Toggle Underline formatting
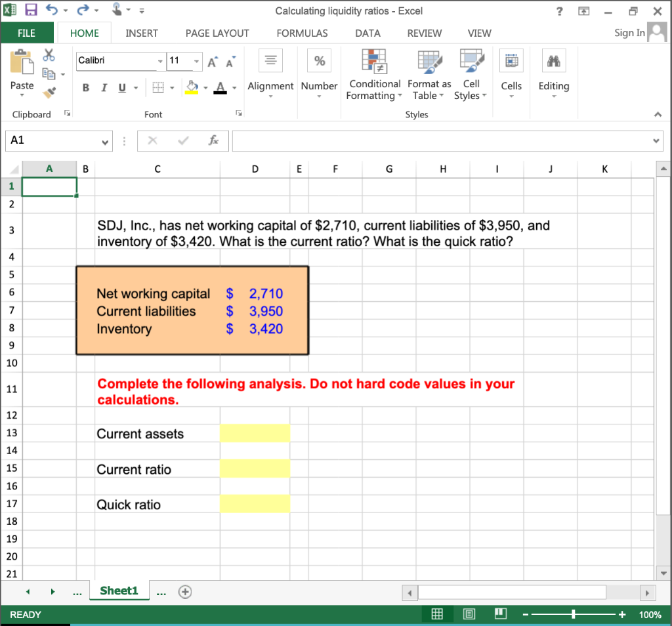 coord(122,88)
